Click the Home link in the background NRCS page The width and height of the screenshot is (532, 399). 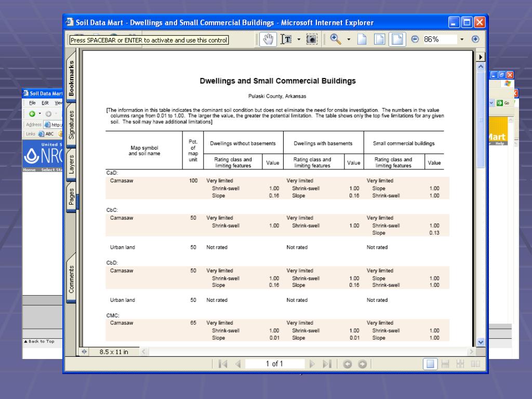[29, 170]
